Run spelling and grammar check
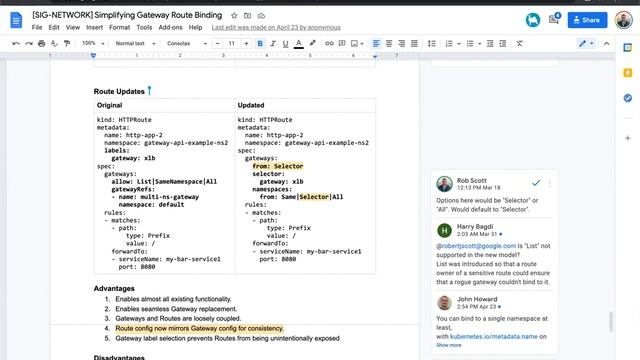 (54, 43)
